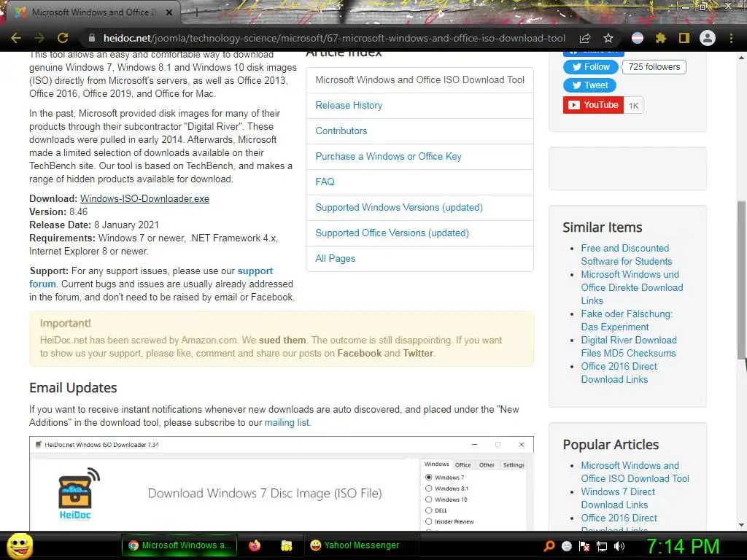The image size is (747, 560).
Task: Open Fake oder Fälschung: Das Experiment
Action: point(627,321)
